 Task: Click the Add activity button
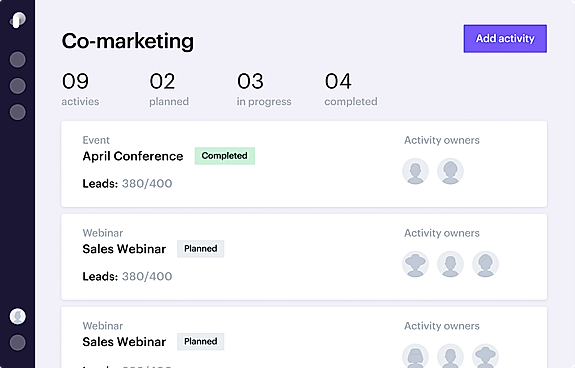[x=505, y=38]
